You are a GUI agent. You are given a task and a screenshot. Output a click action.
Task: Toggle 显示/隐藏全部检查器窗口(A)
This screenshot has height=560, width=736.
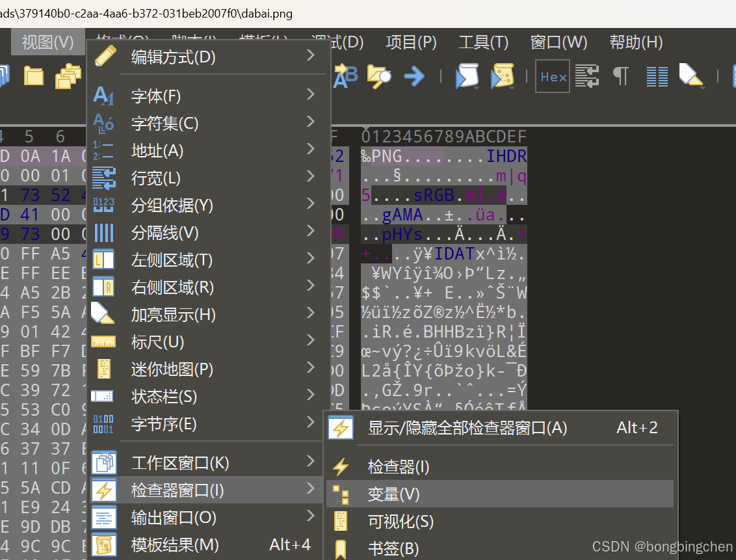click(463, 428)
